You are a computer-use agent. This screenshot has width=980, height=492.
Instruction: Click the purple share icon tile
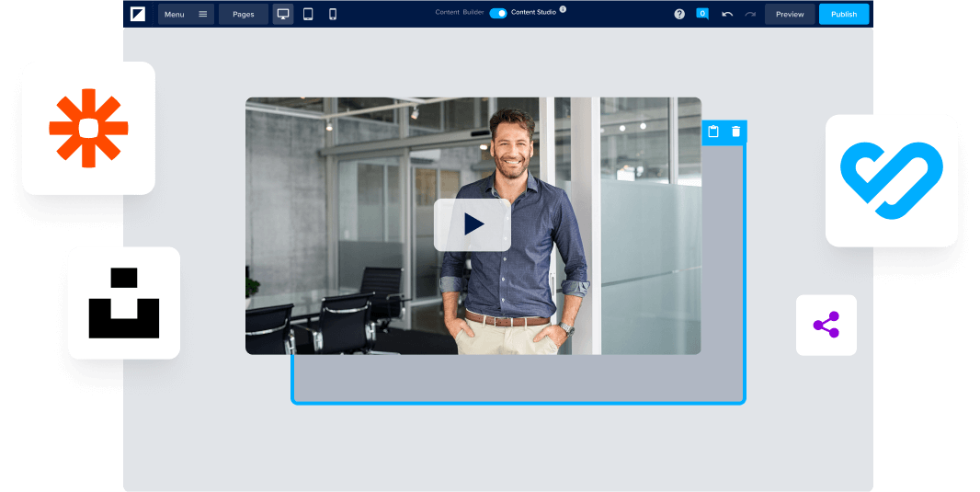(826, 325)
